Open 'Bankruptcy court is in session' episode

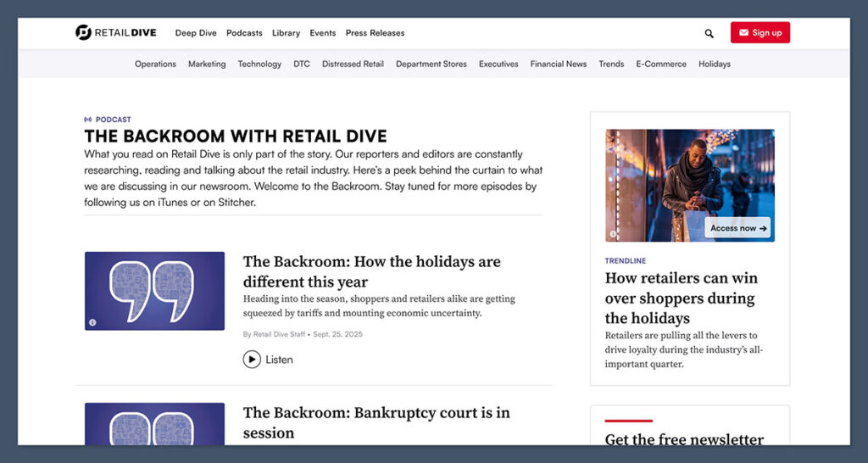pos(376,422)
